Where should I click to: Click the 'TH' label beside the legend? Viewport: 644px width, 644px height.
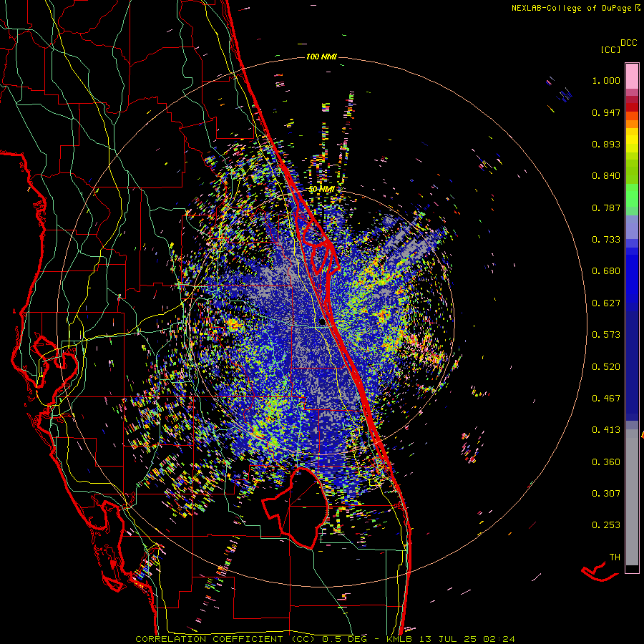(615, 557)
